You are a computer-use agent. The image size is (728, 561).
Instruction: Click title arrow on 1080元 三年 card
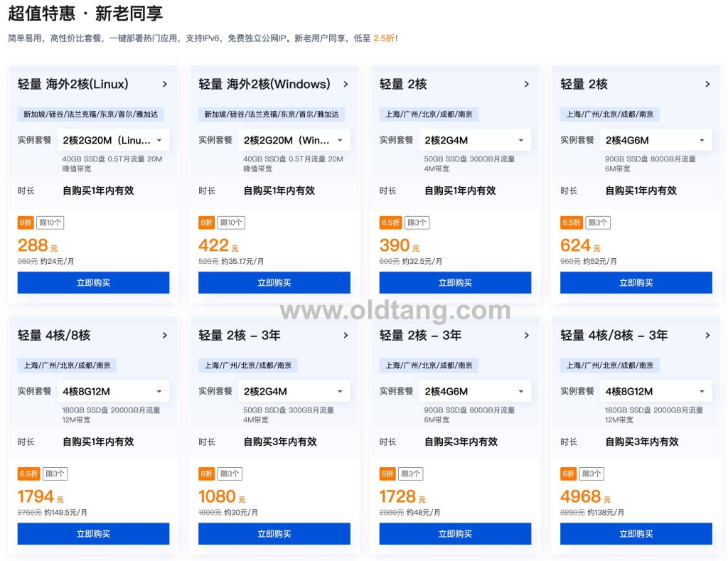tap(346, 335)
